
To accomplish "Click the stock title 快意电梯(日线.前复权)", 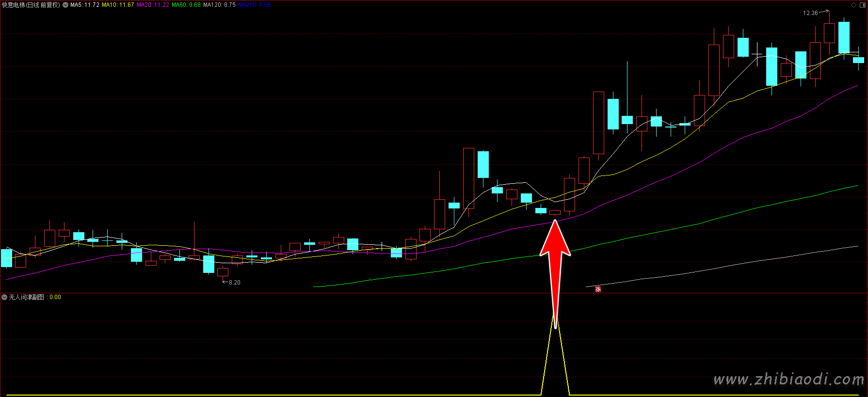I will tap(31, 5).
